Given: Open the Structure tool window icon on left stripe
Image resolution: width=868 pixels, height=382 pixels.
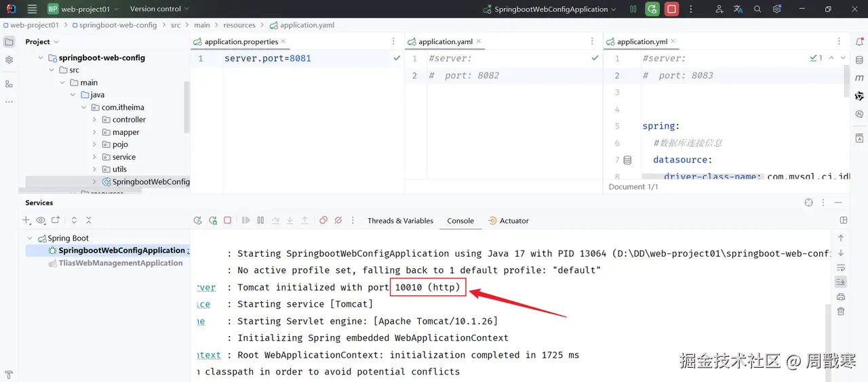Looking at the screenshot, I should tap(9, 84).
